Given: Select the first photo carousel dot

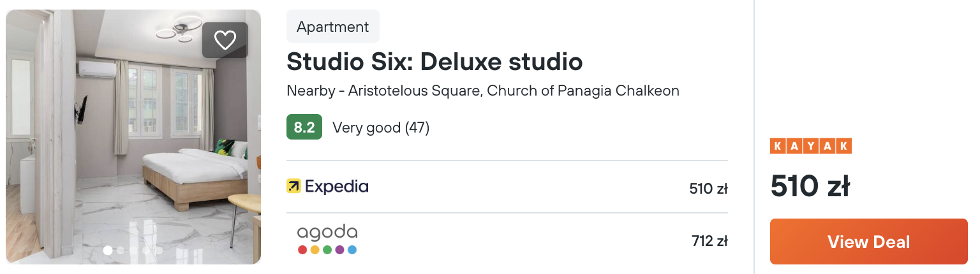Looking at the screenshot, I should pos(108,250).
